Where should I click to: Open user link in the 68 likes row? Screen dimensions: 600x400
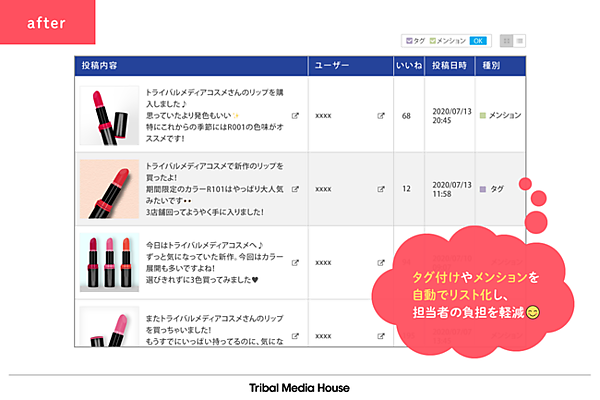pyautogui.click(x=381, y=116)
